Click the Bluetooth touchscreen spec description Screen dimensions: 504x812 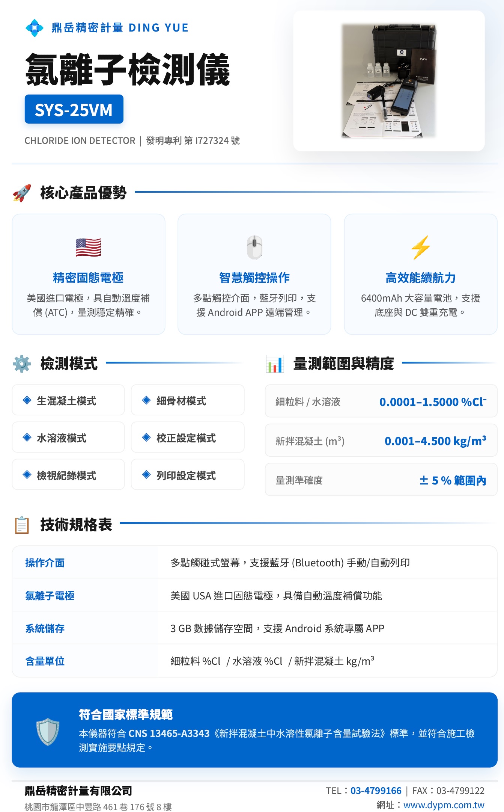pos(290,563)
